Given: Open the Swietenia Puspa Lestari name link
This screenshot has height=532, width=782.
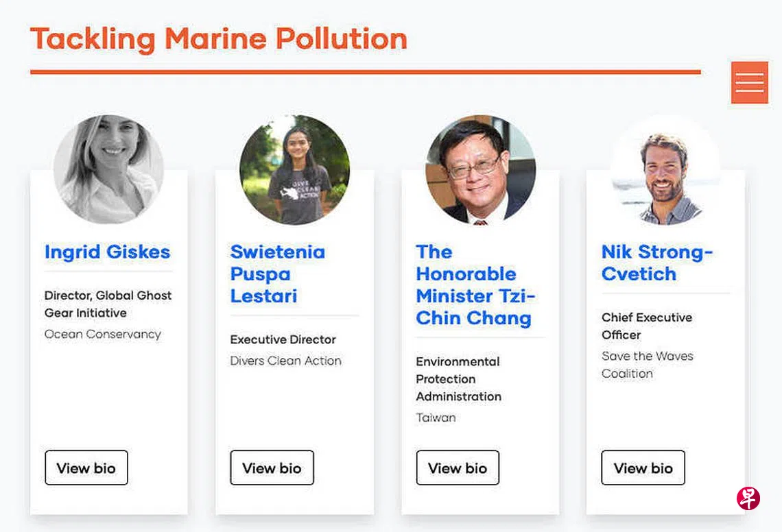Looking at the screenshot, I should click(277, 274).
